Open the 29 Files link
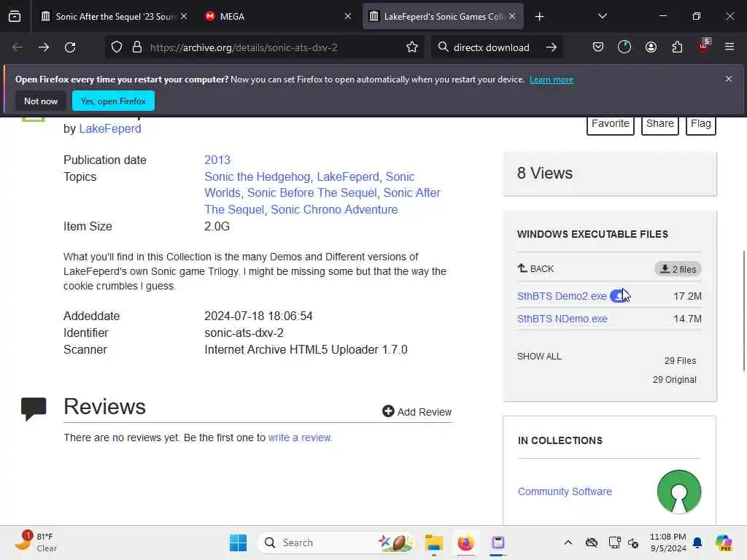 click(681, 361)
